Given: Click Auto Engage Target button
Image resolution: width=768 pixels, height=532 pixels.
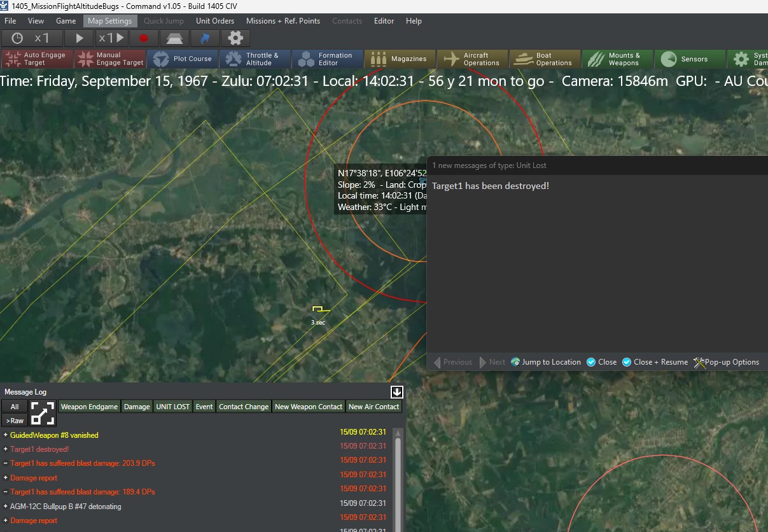Looking at the screenshot, I should click(x=38, y=59).
